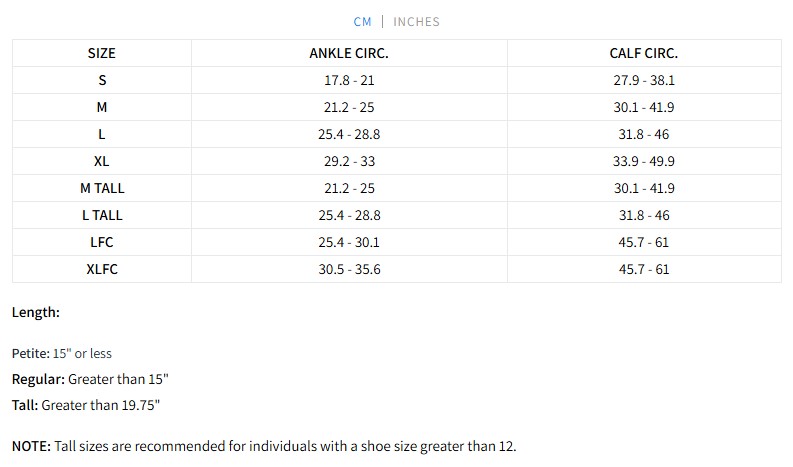Screen dimensions: 793x467
Task: Click ankle value 25.4 - 30.1
Action: click(349, 242)
